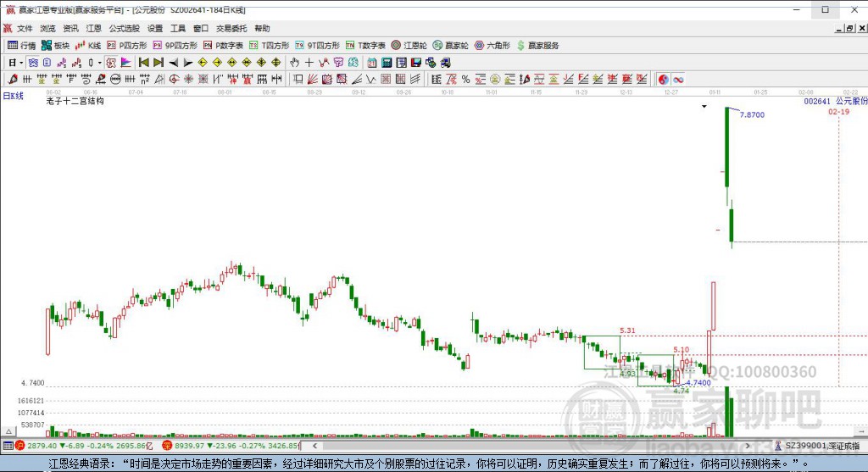Click the 7.8700 high price label
Image resolution: width=868 pixels, height=472 pixels.
point(753,114)
